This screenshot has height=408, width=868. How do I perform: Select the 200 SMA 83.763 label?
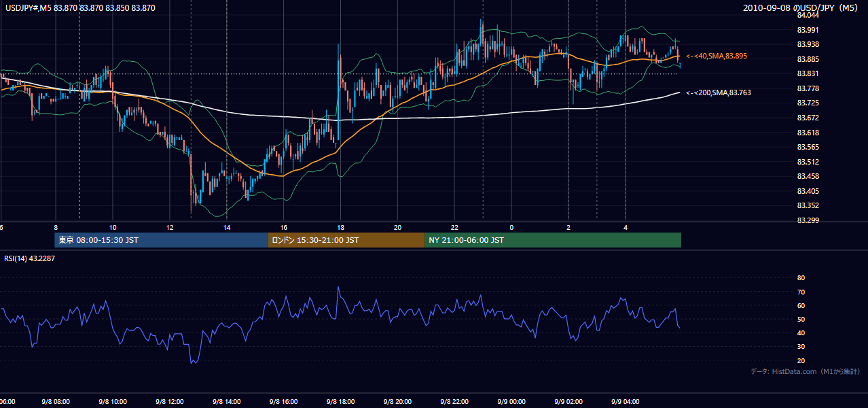[x=719, y=92]
